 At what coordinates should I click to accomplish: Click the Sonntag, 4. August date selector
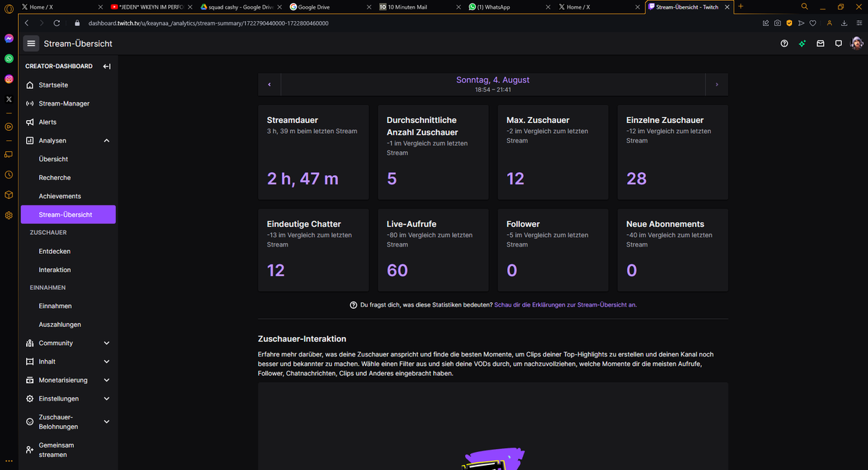[493, 85]
